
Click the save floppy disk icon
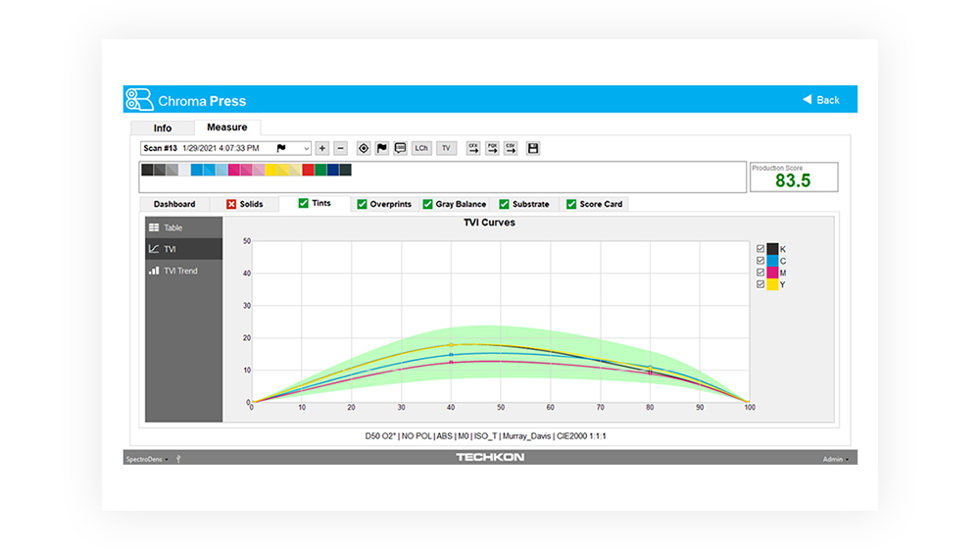pyautogui.click(x=533, y=148)
